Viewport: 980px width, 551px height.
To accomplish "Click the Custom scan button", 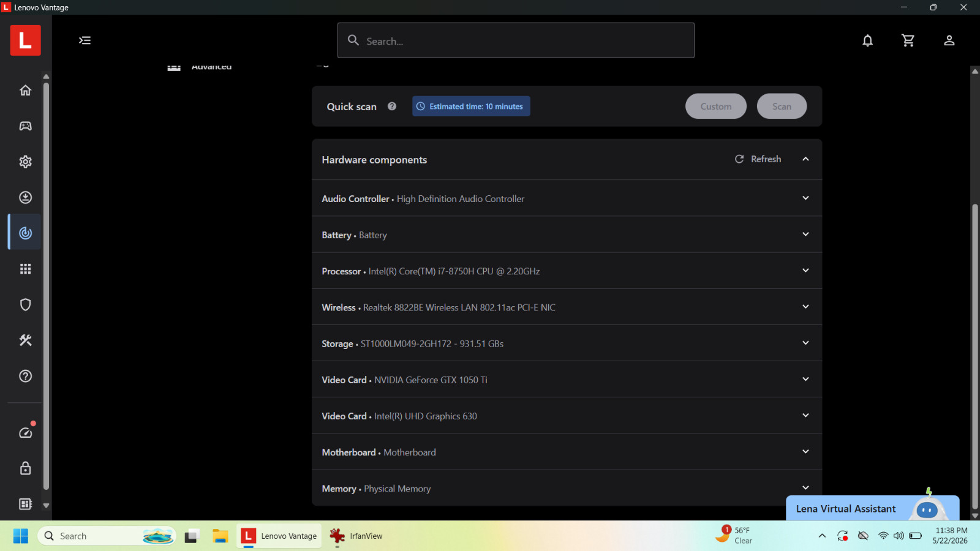I will click(715, 106).
